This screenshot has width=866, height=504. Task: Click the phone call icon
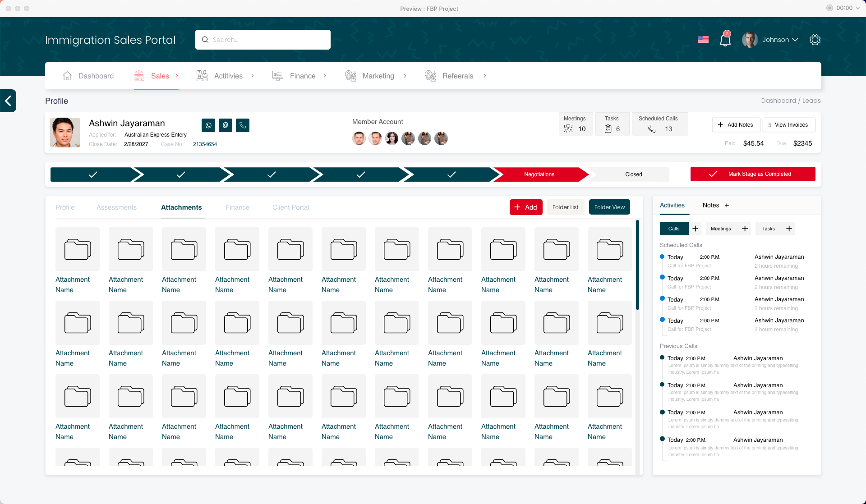pos(243,125)
